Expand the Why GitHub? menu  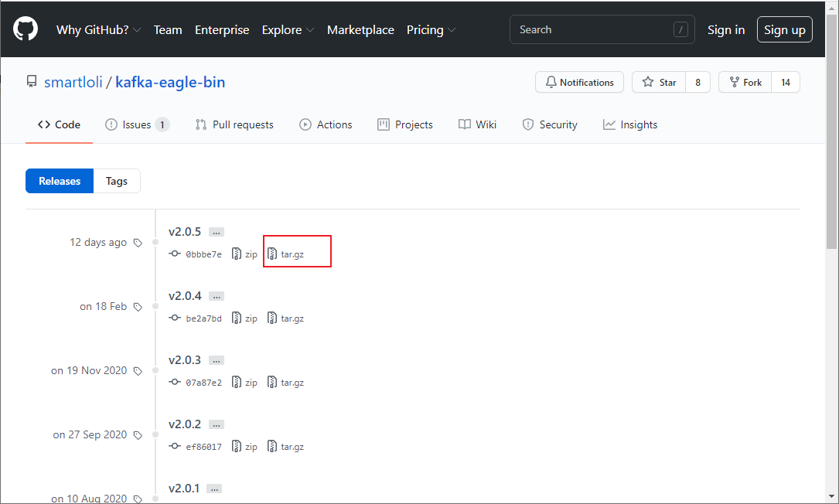[x=98, y=30]
